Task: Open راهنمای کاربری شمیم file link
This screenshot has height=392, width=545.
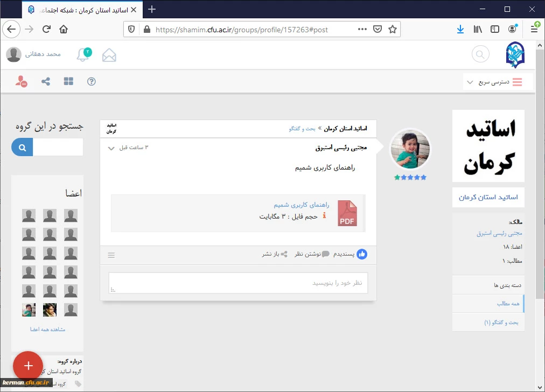Action: pyautogui.click(x=301, y=205)
